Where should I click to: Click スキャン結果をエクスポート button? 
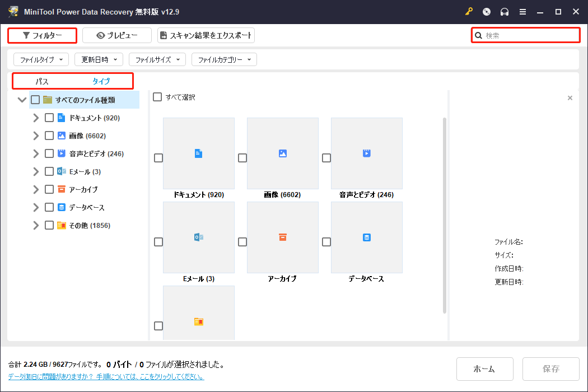pyautogui.click(x=206, y=35)
